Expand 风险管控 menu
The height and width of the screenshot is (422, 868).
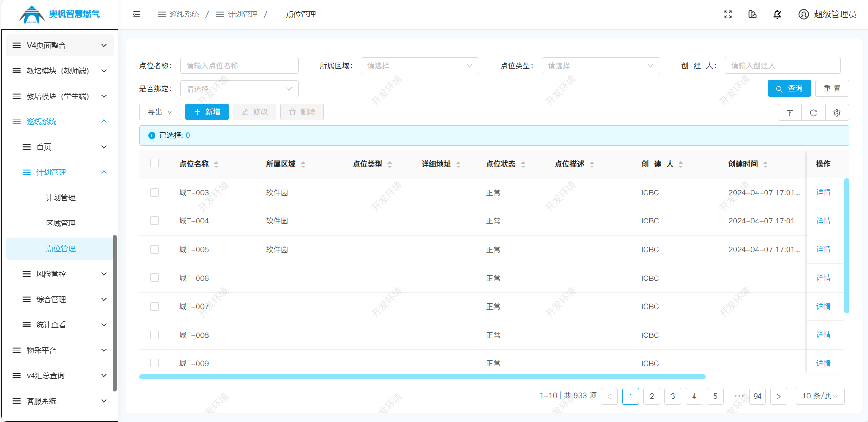pos(59,274)
